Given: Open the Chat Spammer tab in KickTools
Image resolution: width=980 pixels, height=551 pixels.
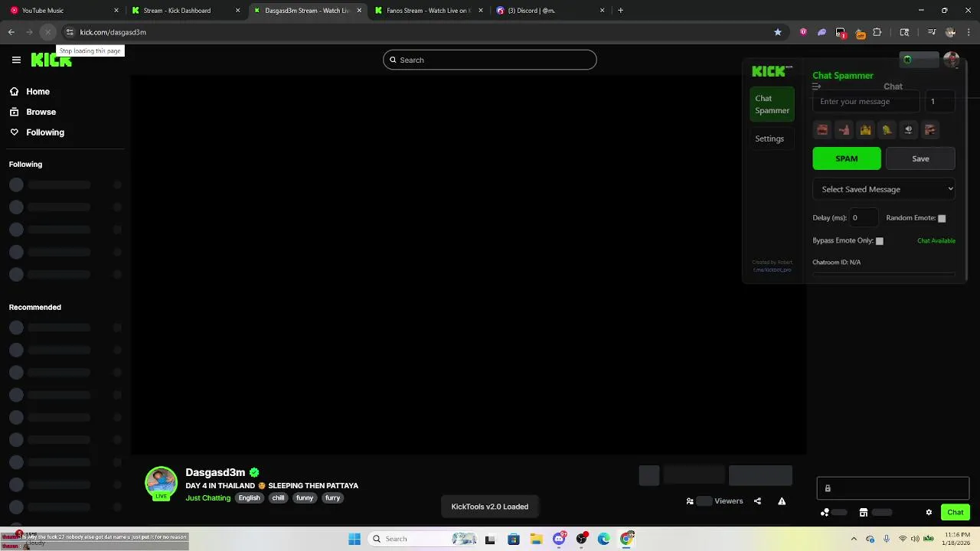Looking at the screenshot, I should point(772,104).
